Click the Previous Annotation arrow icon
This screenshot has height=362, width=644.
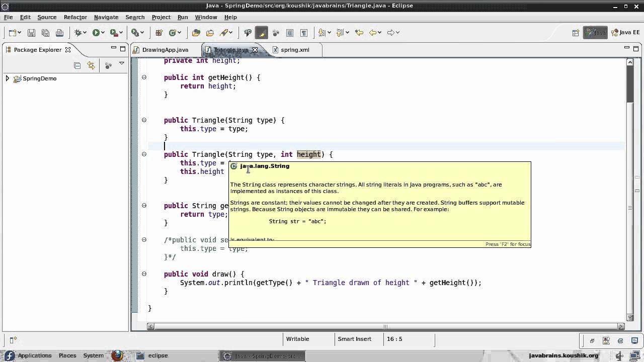[x=340, y=33]
